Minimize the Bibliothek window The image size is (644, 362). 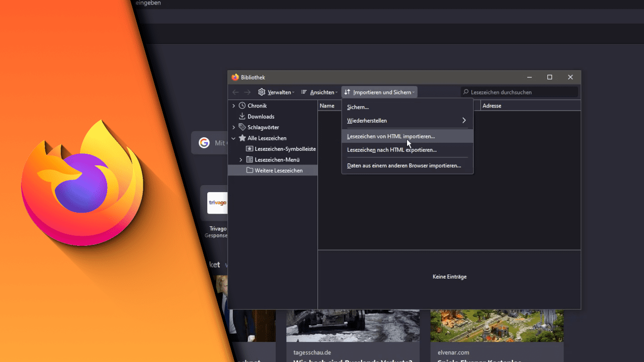coord(530,77)
